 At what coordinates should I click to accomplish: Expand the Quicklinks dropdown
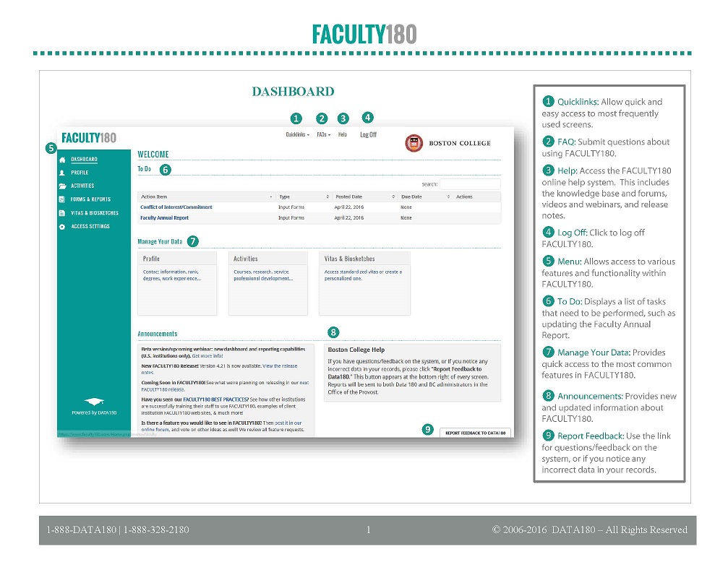tap(297, 134)
